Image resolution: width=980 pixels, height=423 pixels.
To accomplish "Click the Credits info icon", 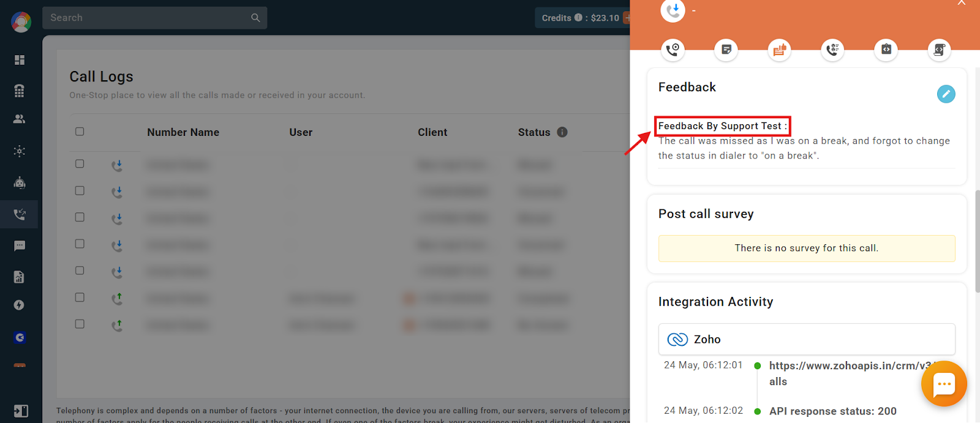I will 578,18.
